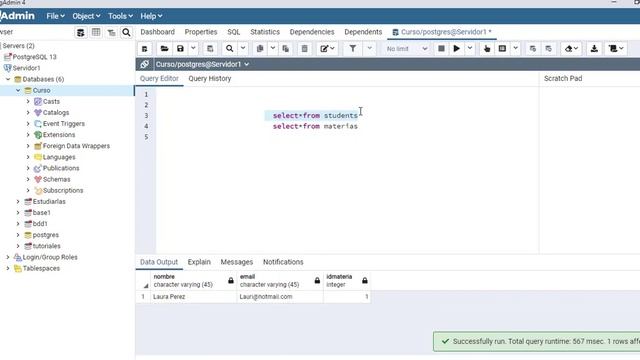Click the Search Objects magnifier in browser panel
The height and width of the screenshot is (360, 640).
point(127,32)
